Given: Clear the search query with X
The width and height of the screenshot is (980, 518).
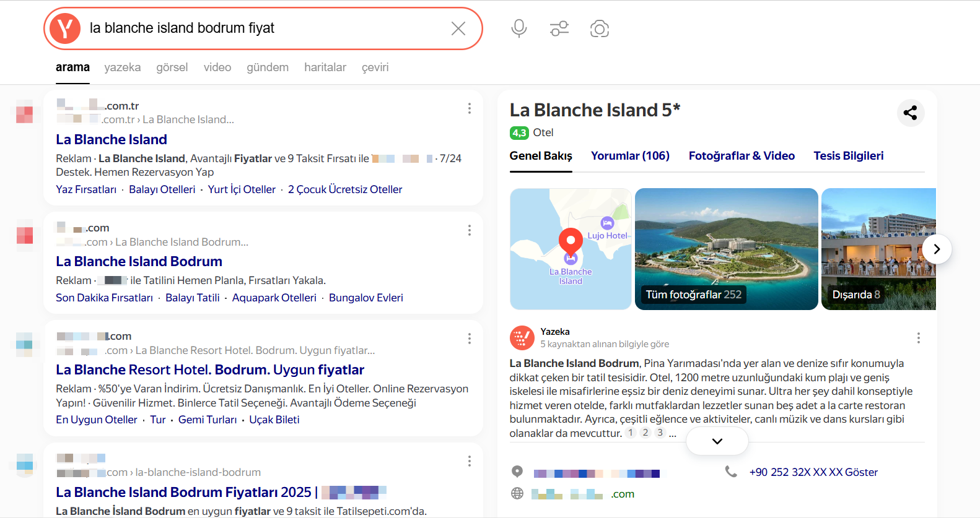Looking at the screenshot, I should [458, 28].
